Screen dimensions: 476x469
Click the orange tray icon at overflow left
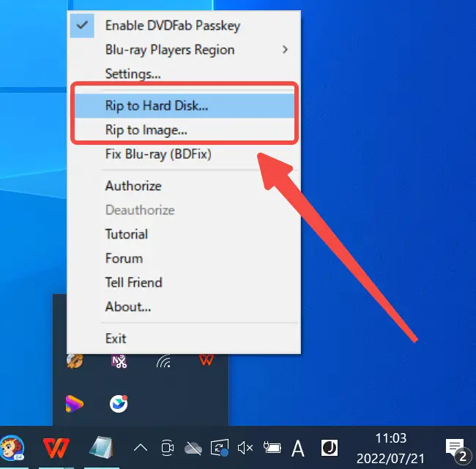[x=75, y=361]
